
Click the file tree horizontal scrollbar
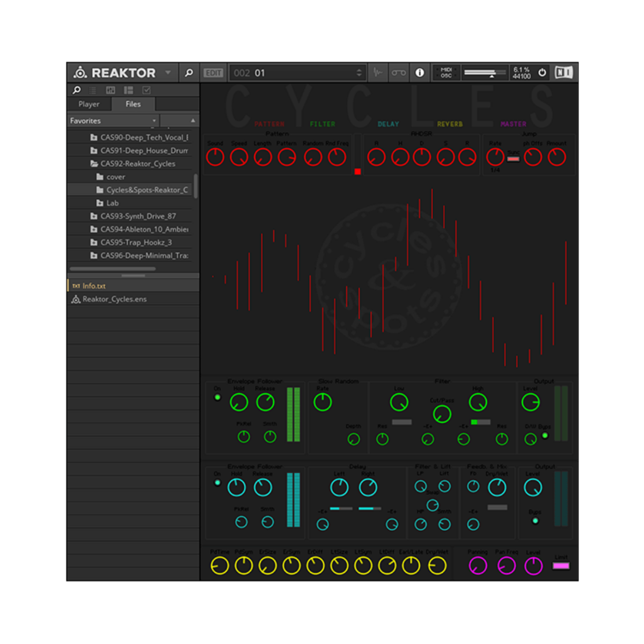[113, 268]
